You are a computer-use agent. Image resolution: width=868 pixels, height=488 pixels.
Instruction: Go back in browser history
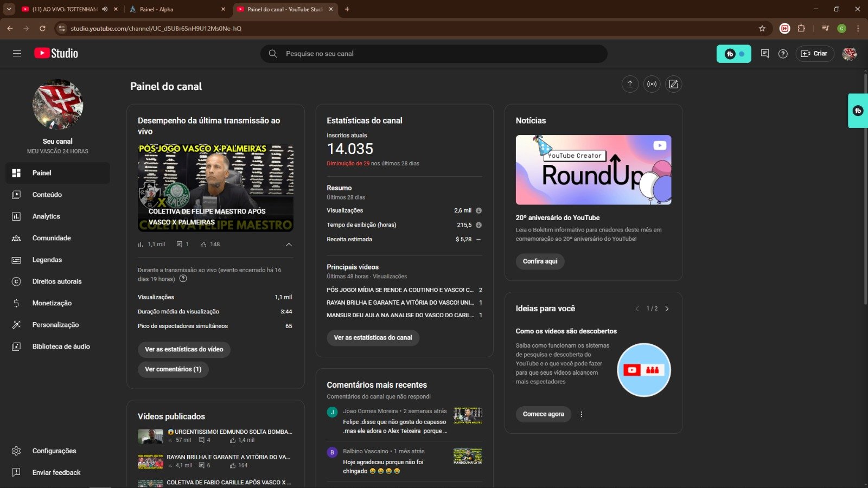(x=10, y=28)
